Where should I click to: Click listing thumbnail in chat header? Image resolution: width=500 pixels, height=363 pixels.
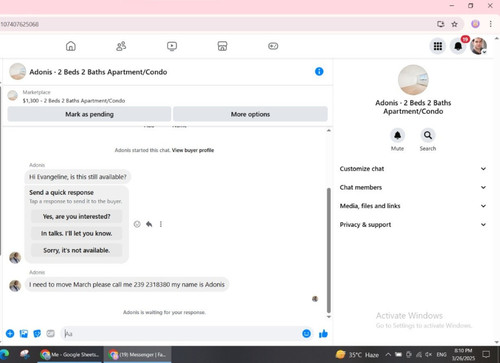[18, 71]
